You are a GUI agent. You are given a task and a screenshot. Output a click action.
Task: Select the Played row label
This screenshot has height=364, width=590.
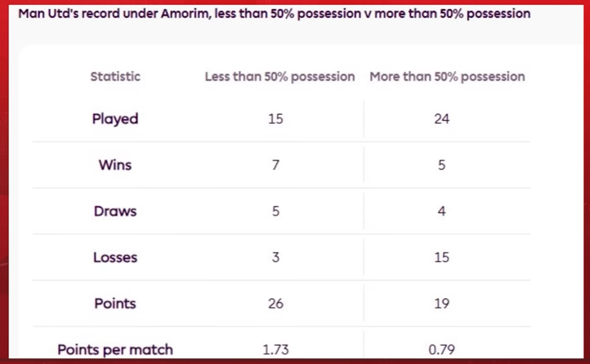pyautogui.click(x=115, y=119)
